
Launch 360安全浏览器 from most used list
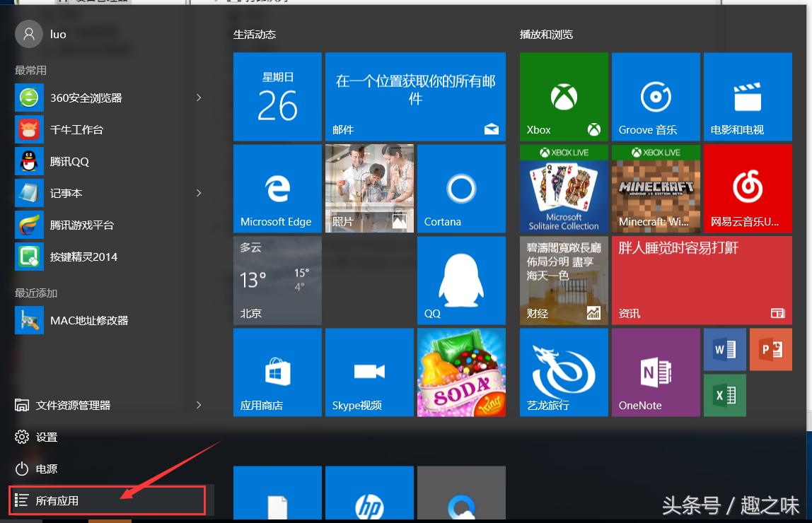pos(109,98)
